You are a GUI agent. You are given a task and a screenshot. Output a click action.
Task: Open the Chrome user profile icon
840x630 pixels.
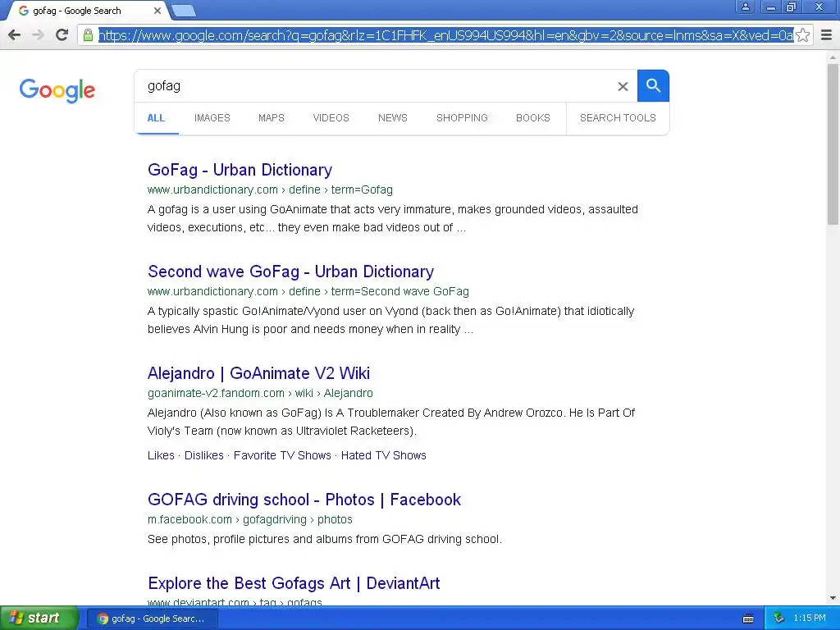745,7
